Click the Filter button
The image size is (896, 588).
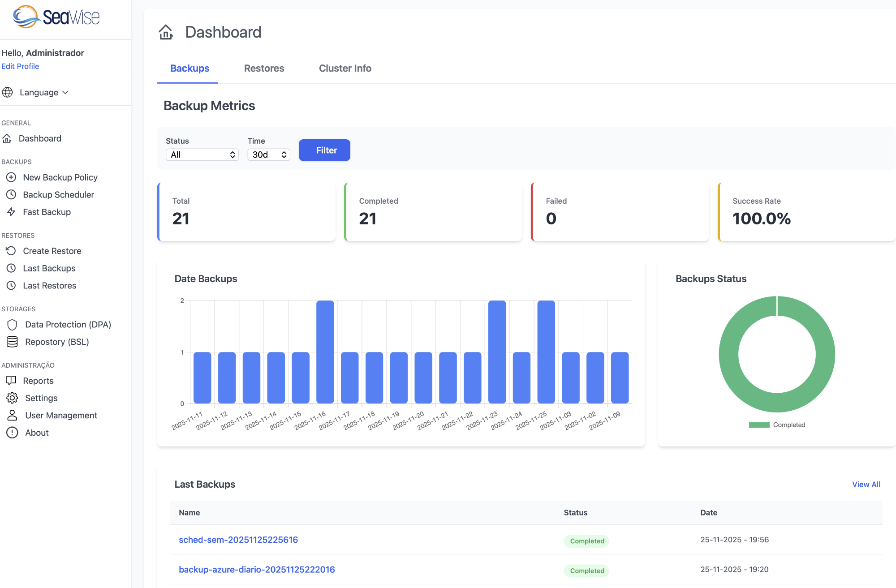click(x=324, y=150)
